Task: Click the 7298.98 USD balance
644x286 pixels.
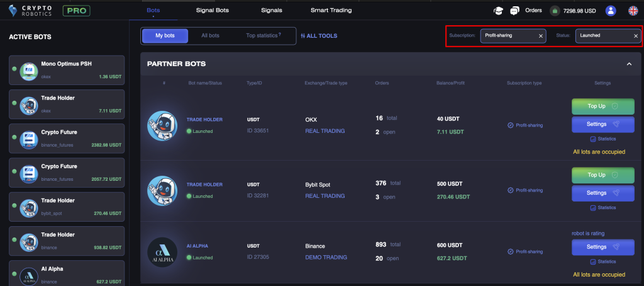Action: click(x=580, y=11)
